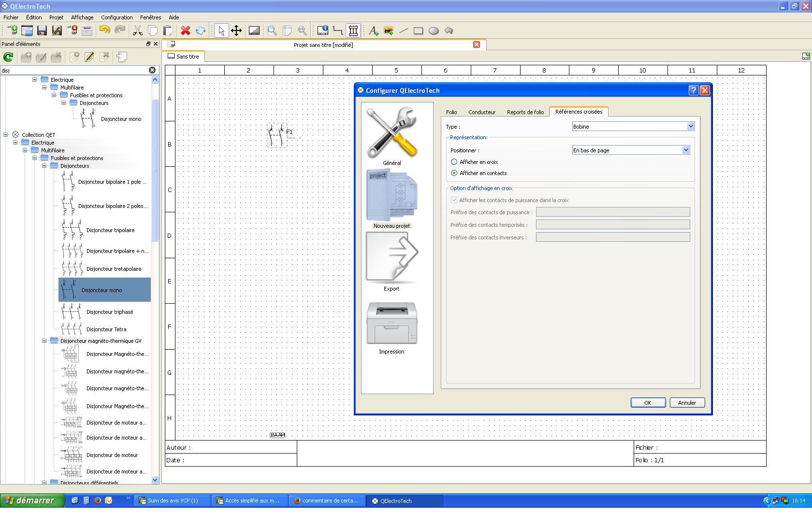This screenshot has width=812, height=530.
Task: Click the green Reload collections icon
Action: point(8,57)
